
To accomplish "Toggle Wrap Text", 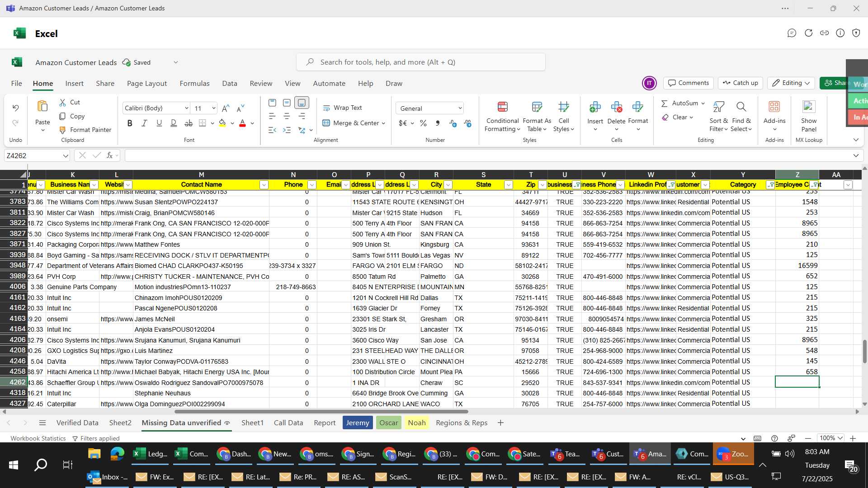I will point(342,108).
